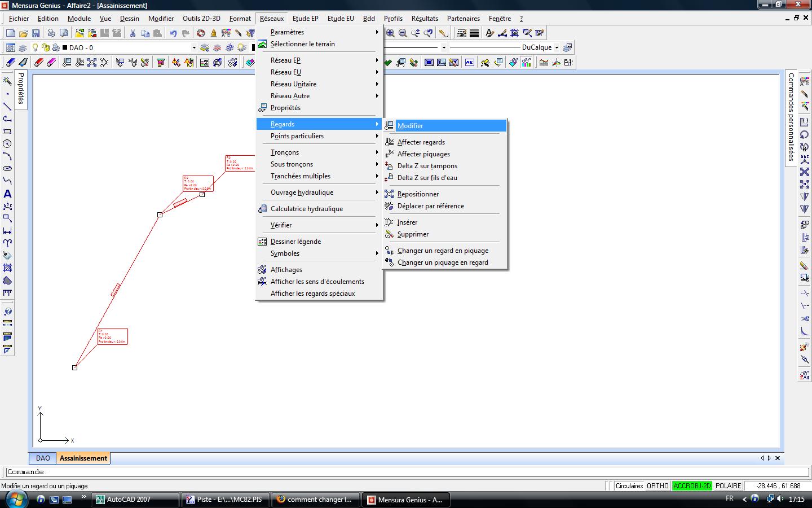
Task: Click the black color swatch in DAO - 0 layer
Action: (64, 48)
